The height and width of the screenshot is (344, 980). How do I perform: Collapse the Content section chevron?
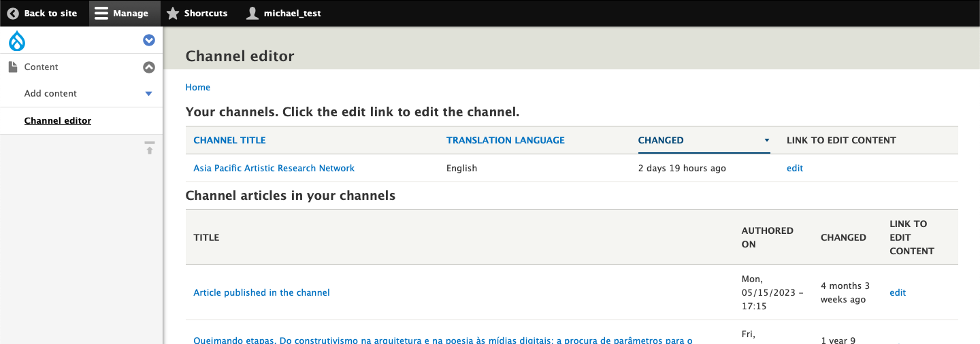[x=149, y=67]
